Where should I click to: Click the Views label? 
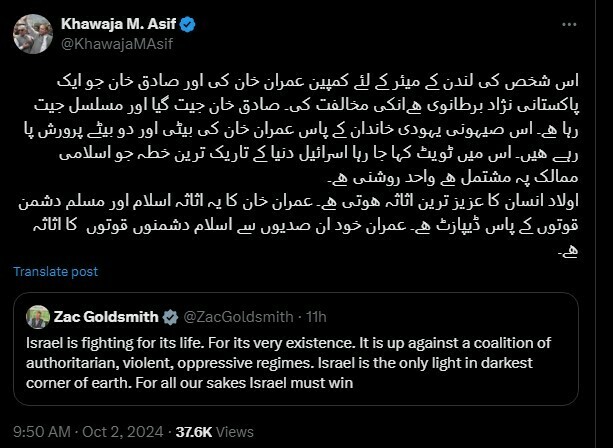tap(234, 430)
